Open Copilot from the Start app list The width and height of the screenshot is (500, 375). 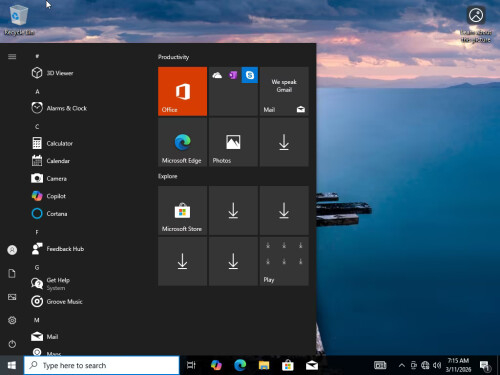86,196
